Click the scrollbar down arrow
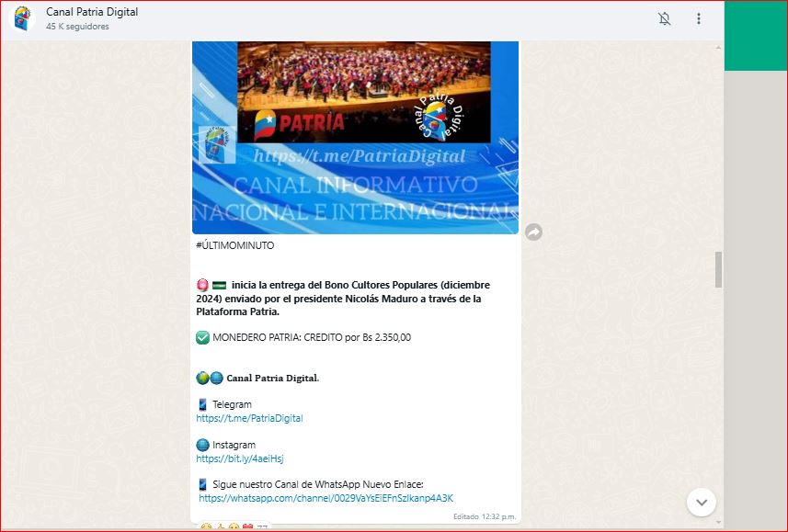The height and width of the screenshot is (532, 788). pos(719,523)
